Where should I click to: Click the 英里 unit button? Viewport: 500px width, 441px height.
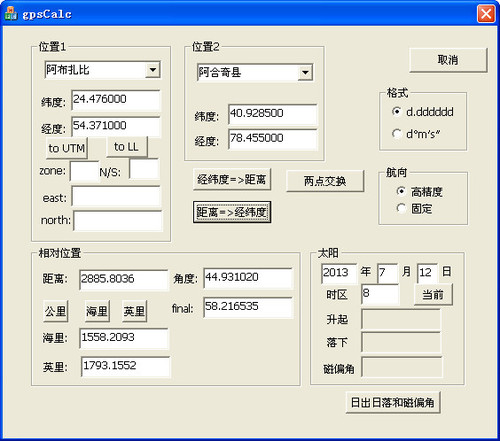(x=134, y=311)
